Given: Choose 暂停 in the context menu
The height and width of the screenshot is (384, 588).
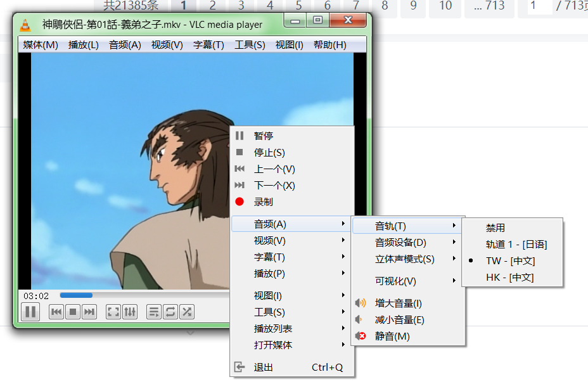Looking at the screenshot, I should (292, 136).
